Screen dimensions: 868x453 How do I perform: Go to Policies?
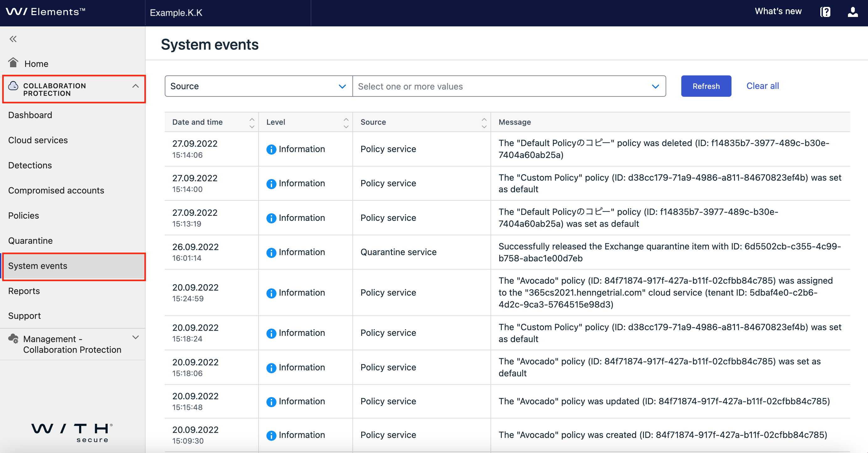point(24,215)
